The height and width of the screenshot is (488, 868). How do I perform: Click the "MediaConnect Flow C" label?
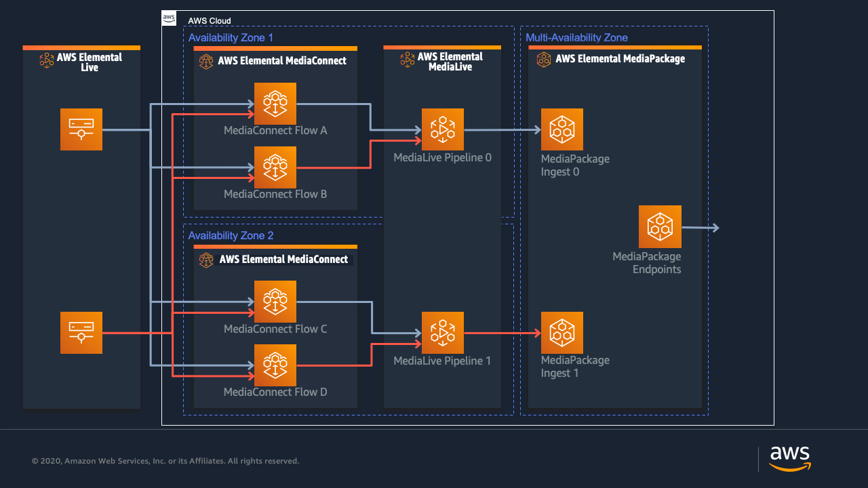(x=275, y=329)
